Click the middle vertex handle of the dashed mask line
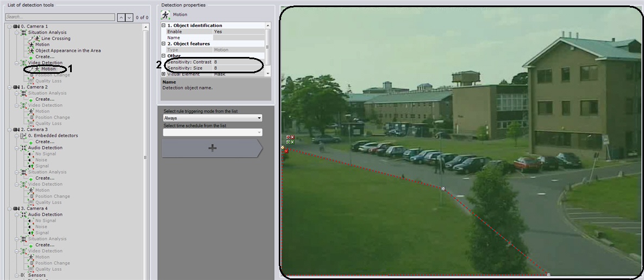The image size is (644, 280). click(x=443, y=189)
